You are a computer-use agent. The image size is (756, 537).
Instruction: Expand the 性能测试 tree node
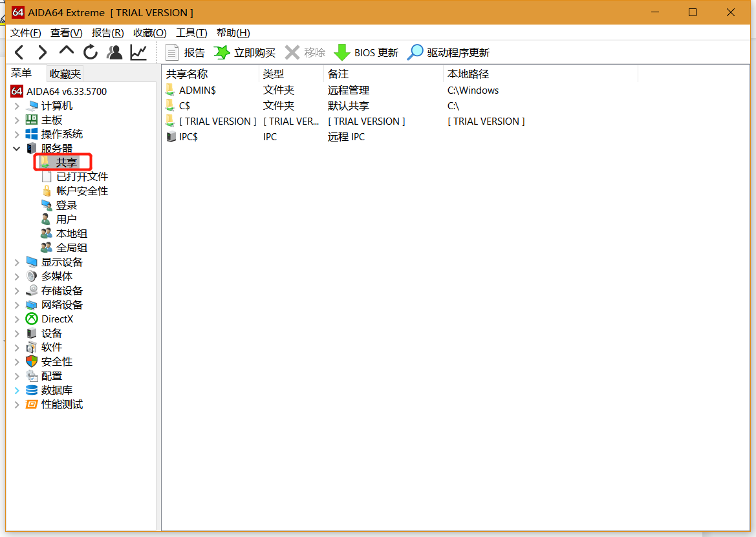(17, 405)
